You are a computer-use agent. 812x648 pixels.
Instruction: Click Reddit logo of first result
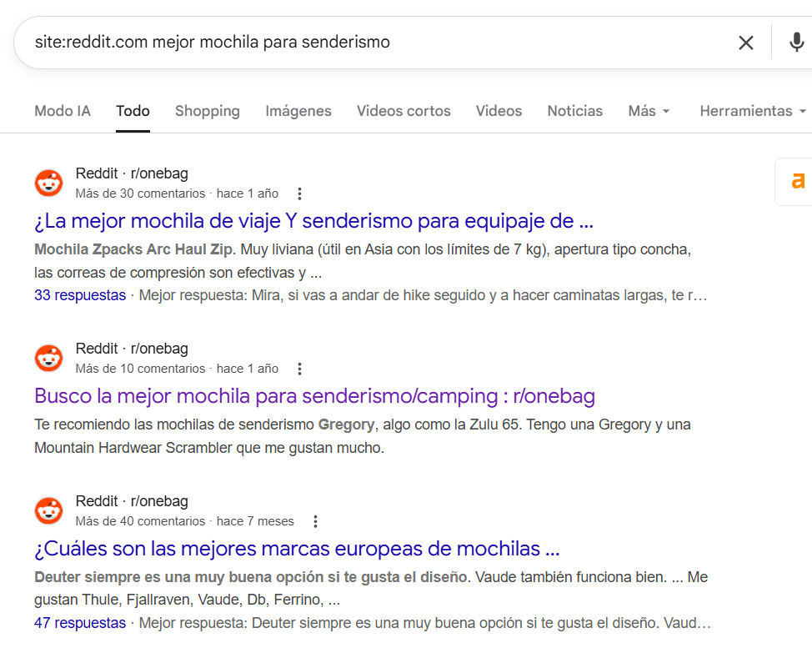pyautogui.click(x=48, y=183)
